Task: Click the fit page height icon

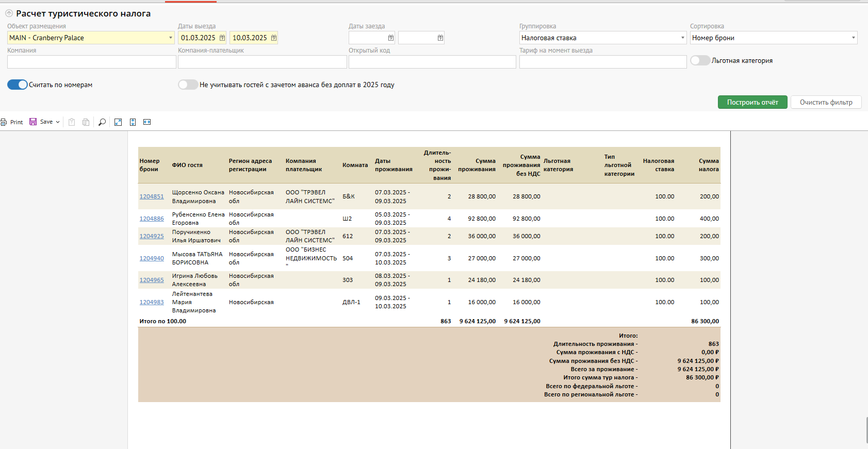Action: point(133,122)
